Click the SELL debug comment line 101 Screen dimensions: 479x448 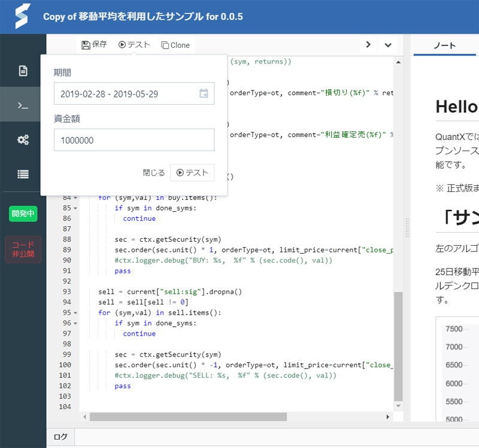tap(226, 376)
